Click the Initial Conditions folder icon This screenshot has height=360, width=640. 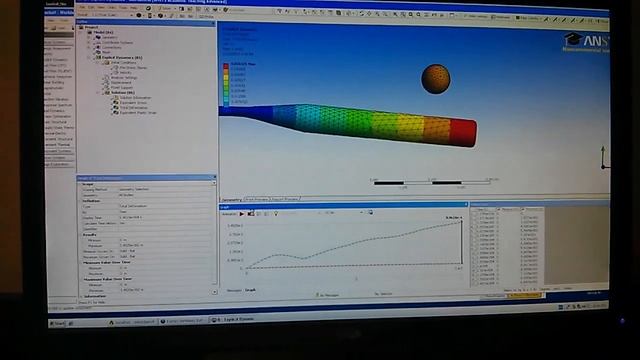point(107,62)
